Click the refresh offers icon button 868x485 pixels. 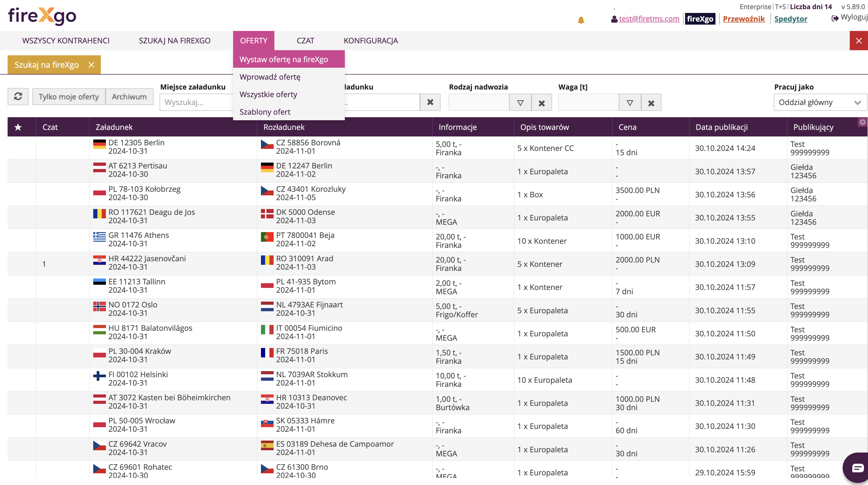pyautogui.click(x=18, y=96)
